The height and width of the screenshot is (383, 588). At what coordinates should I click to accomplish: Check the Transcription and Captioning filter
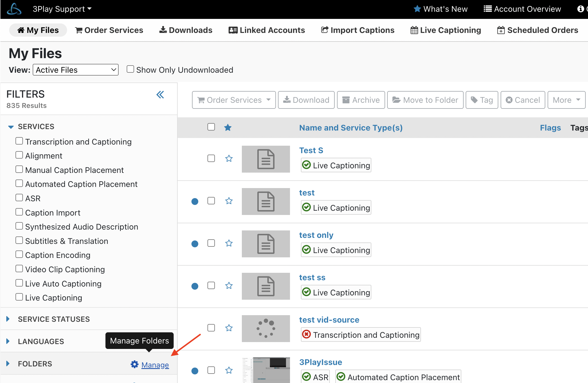coord(19,141)
